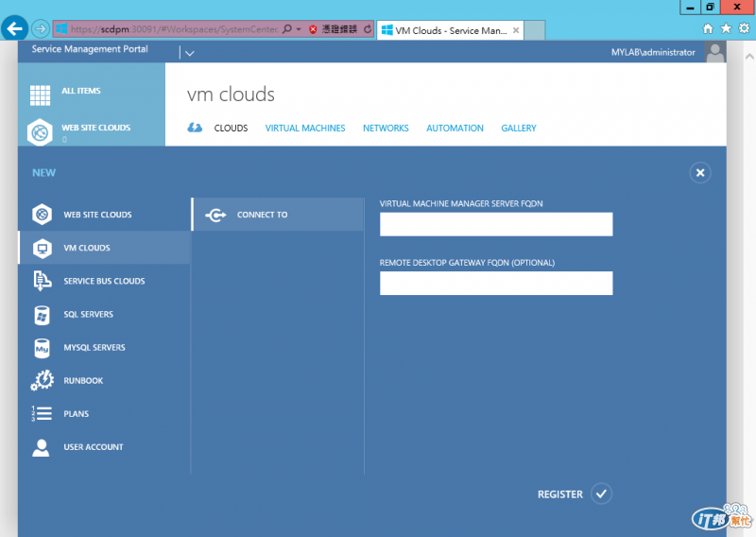Click the search magnifier in address bar
756x537 pixels.
point(287,29)
